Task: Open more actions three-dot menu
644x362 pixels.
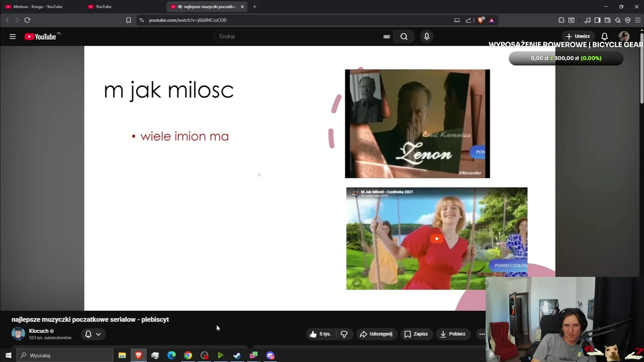Action: point(481,334)
